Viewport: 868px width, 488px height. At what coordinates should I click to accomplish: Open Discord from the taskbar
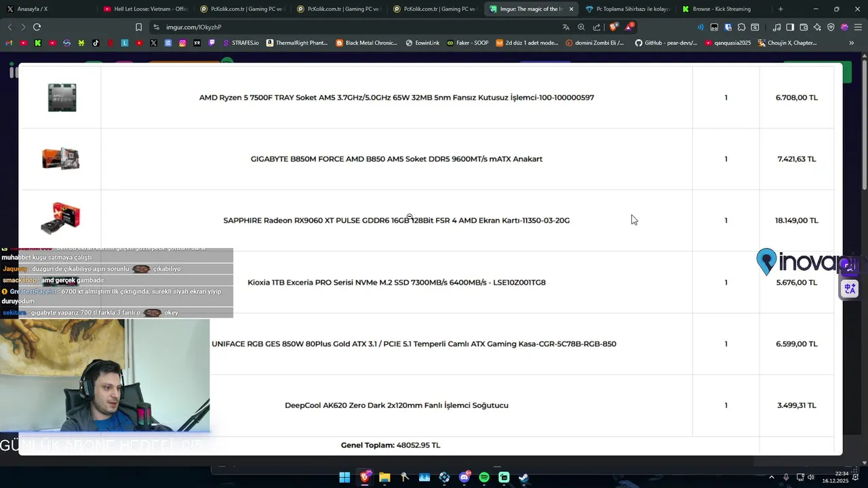click(465, 477)
